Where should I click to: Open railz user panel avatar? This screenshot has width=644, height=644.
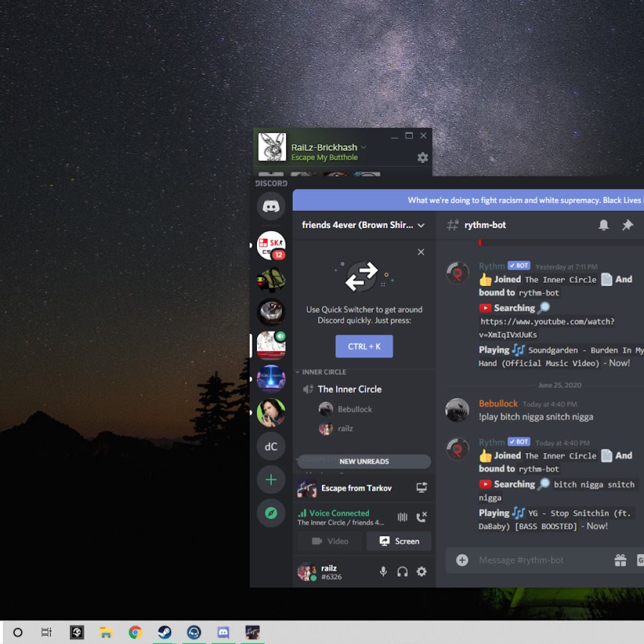pos(307,571)
